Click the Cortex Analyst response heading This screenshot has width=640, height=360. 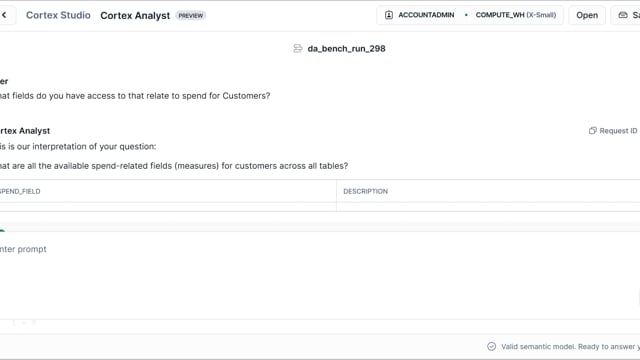(x=25, y=131)
